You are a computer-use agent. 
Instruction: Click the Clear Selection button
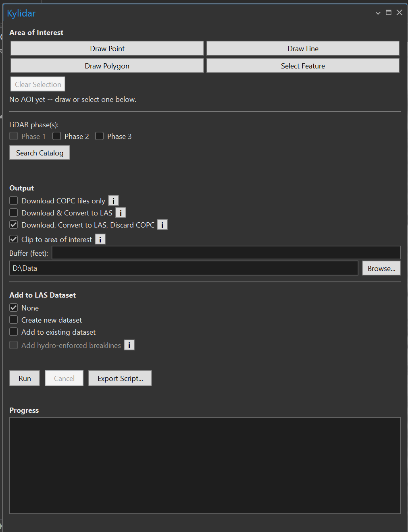pos(38,84)
